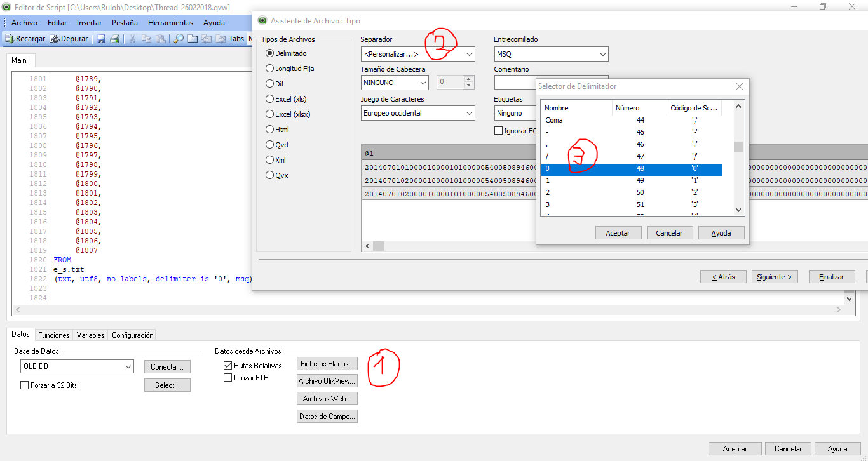Open the Archivo menu
Viewport: 868px width, 461px height.
(x=24, y=22)
